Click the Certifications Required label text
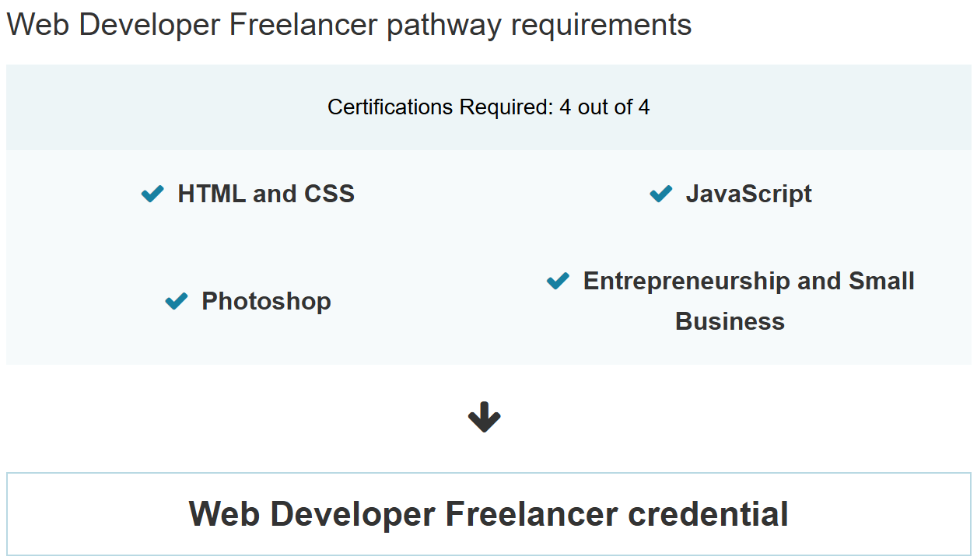This screenshot has height=560, width=977. (x=440, y=107)
